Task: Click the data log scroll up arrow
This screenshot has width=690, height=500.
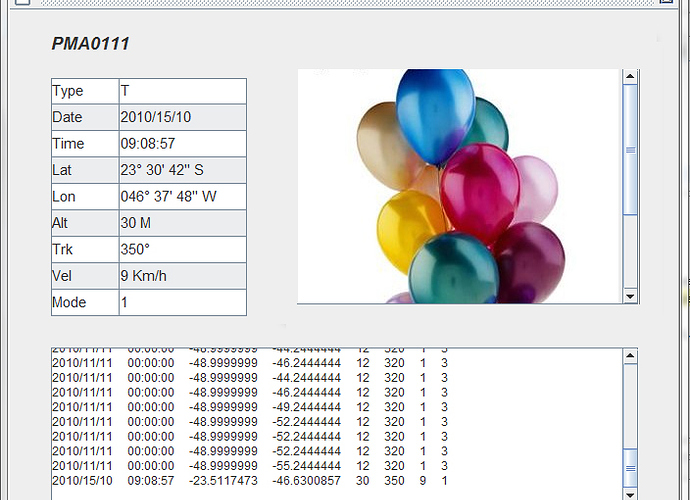Action: point(630,356)
